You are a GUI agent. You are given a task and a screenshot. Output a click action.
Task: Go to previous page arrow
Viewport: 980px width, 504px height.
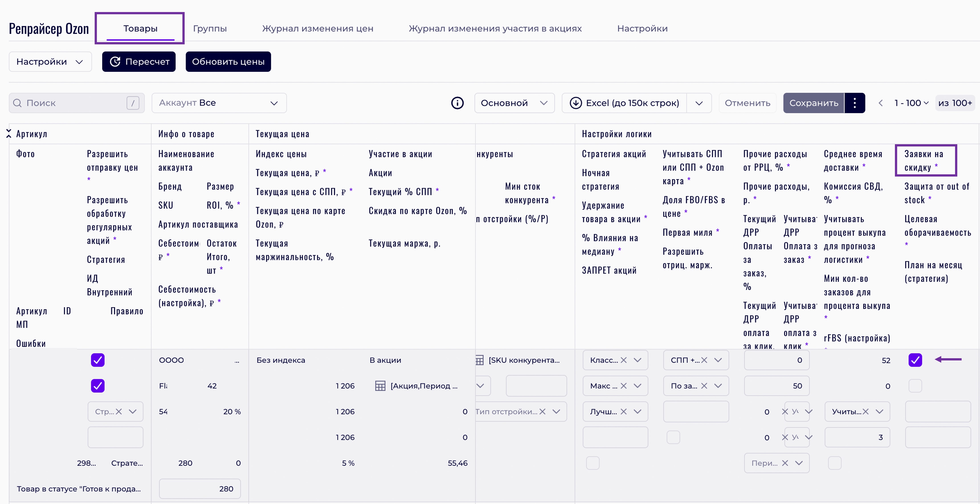(880, 103)
